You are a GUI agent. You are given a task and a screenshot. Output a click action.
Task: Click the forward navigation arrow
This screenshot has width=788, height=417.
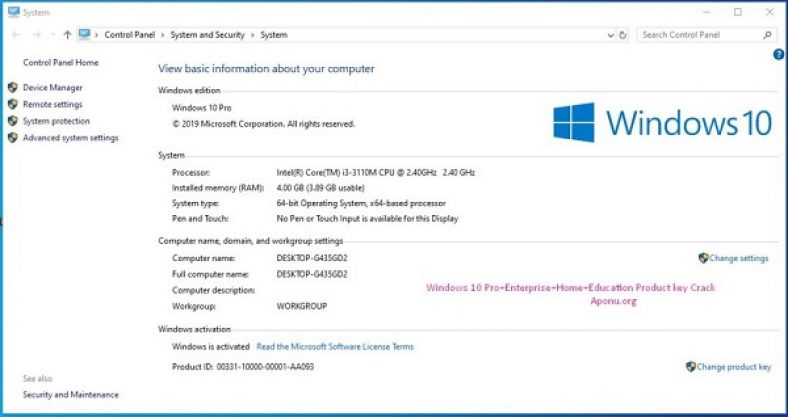click(37, 35)
